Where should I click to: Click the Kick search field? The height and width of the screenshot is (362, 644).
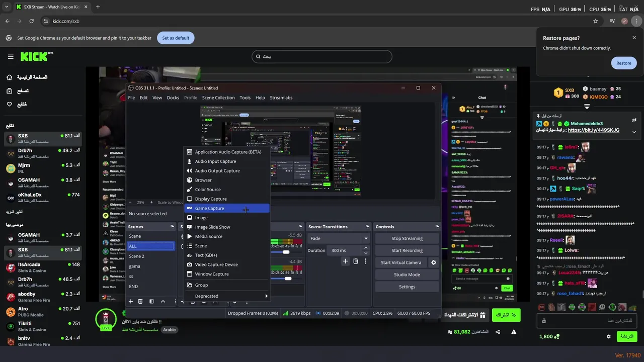[x=322, y=57]
